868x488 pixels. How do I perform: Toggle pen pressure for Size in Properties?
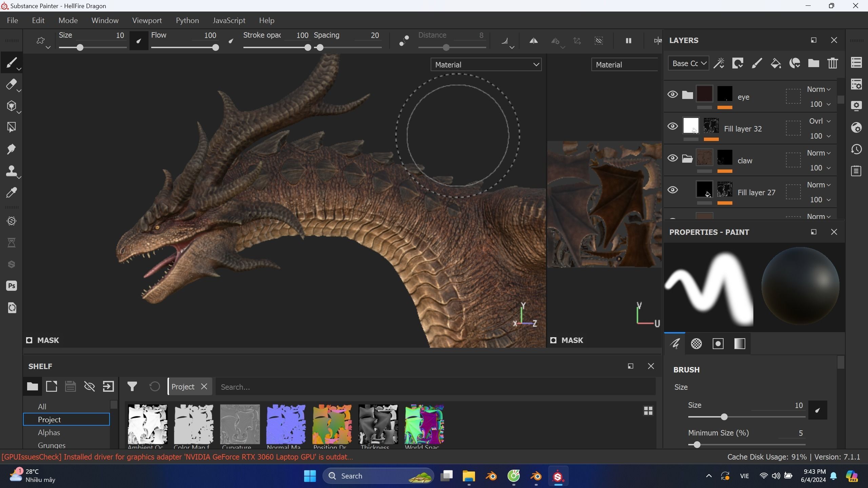coord(817,410)
